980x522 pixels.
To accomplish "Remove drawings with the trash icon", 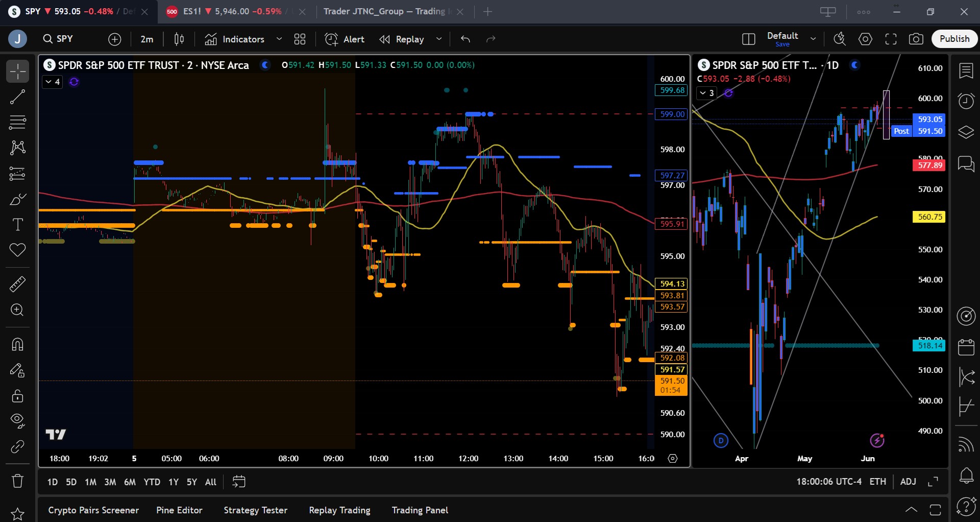I will pos(17,481).
